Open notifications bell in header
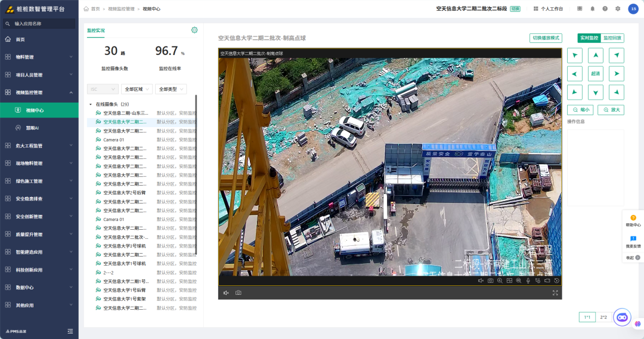 pos(592,8)
